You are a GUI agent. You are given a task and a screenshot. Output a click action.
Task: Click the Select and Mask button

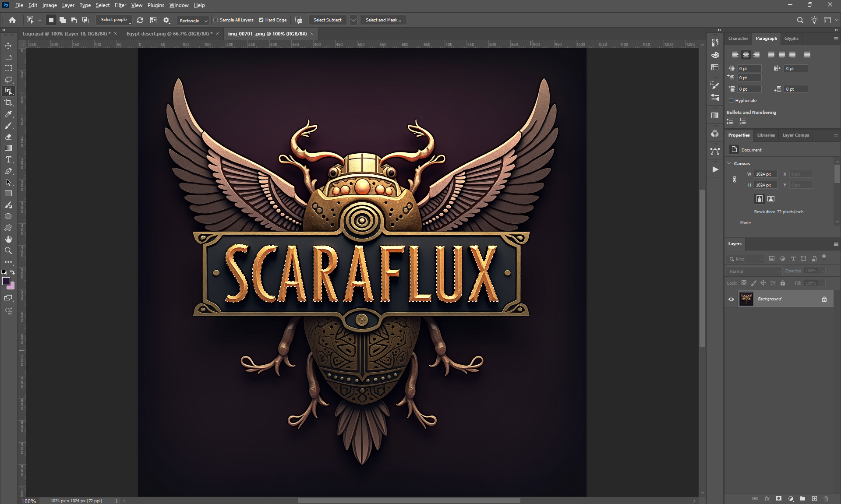point(383,20)
